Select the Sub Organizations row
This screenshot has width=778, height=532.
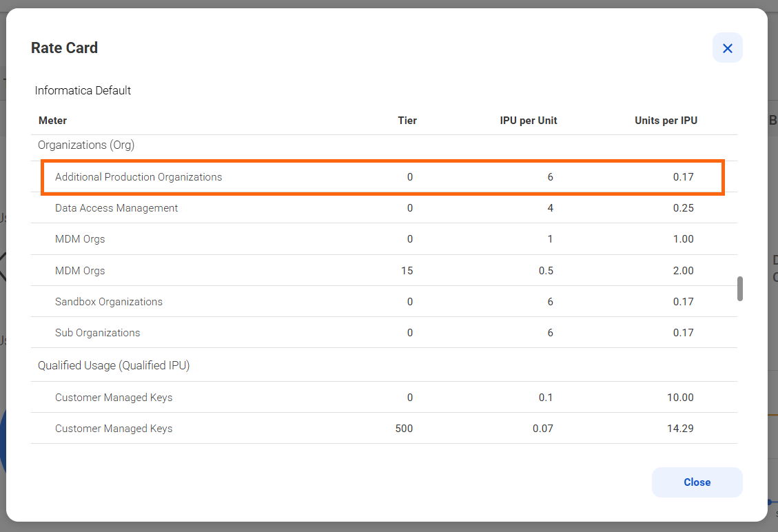pyautogui.click(x=384, y=332)
